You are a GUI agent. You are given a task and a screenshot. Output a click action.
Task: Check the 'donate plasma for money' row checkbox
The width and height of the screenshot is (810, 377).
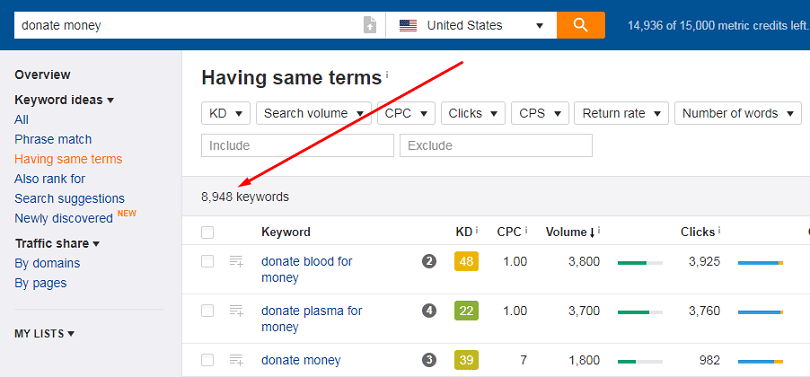point(208,311)
